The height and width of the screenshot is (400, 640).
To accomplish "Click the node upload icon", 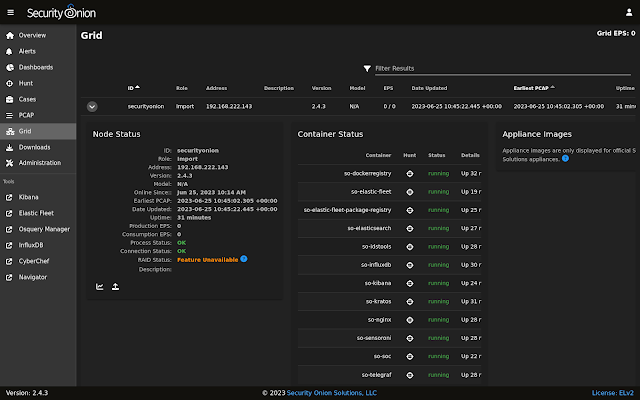I will [x=116, y=287].
